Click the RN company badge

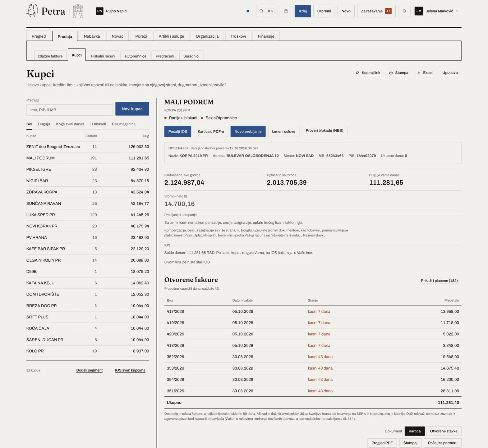99,11
